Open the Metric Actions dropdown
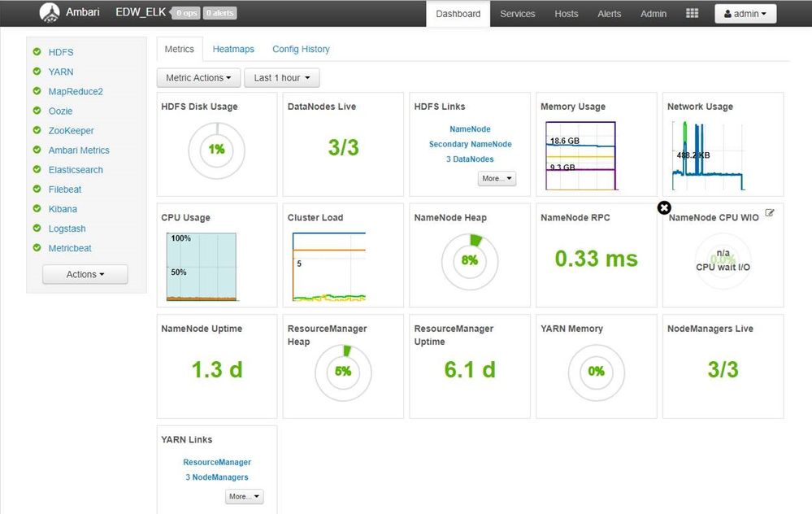This screenshot has height=514, width=812. click(198, 78)
